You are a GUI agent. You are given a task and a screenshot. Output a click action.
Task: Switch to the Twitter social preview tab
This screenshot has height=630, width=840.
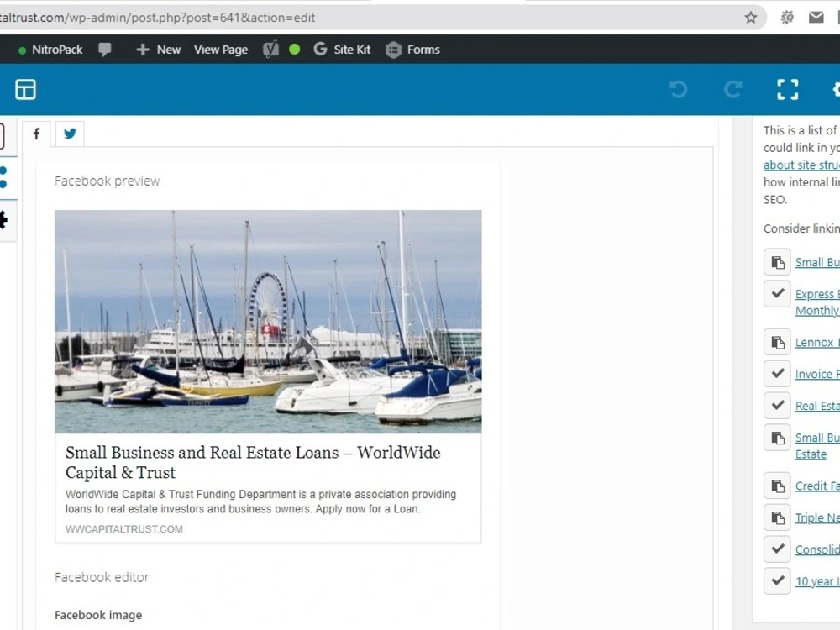pyautogui.click(x=70, y=134)
